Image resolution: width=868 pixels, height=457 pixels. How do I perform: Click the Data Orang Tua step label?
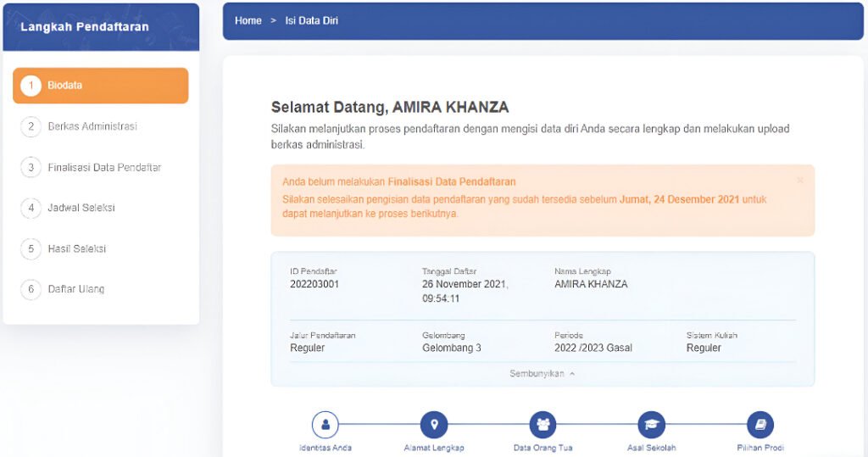point(542,448)
